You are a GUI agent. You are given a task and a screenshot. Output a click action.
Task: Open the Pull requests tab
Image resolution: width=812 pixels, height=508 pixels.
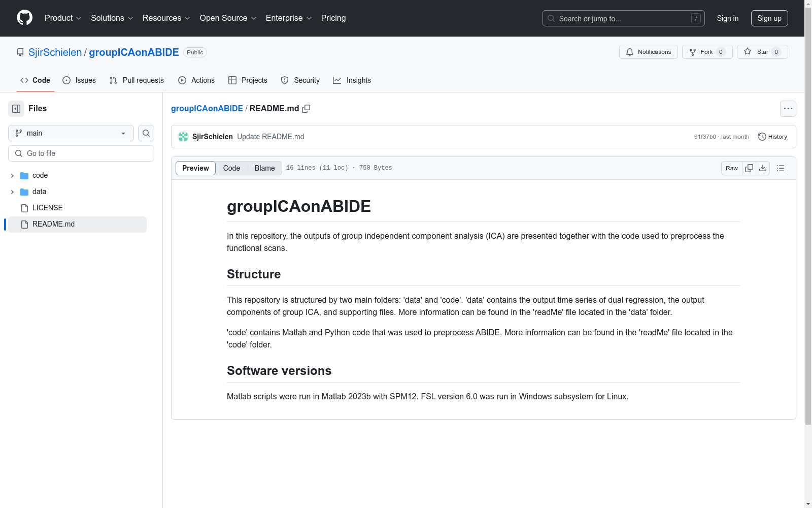click(137, 80)
